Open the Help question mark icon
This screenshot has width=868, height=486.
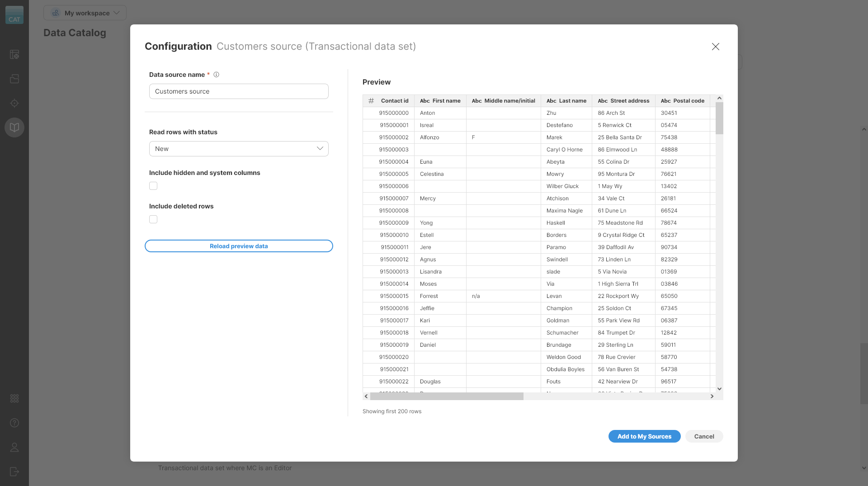[14, 423]
